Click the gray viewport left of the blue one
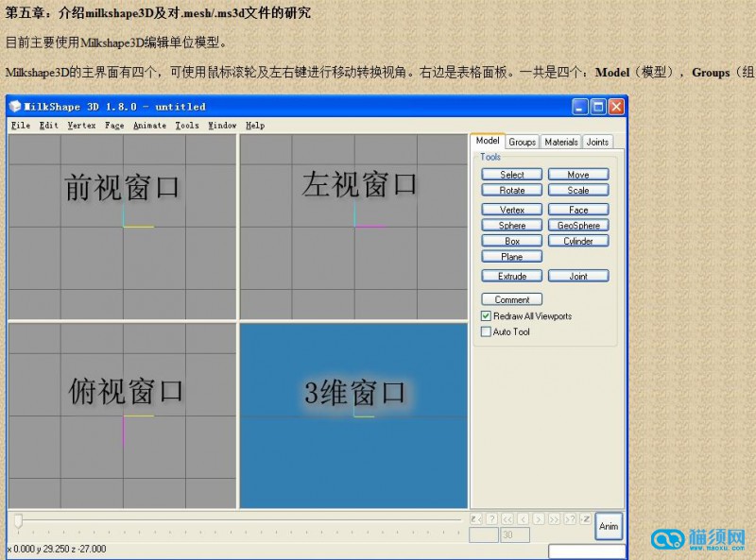Viewport: 756px width, 560px height. 123,416
